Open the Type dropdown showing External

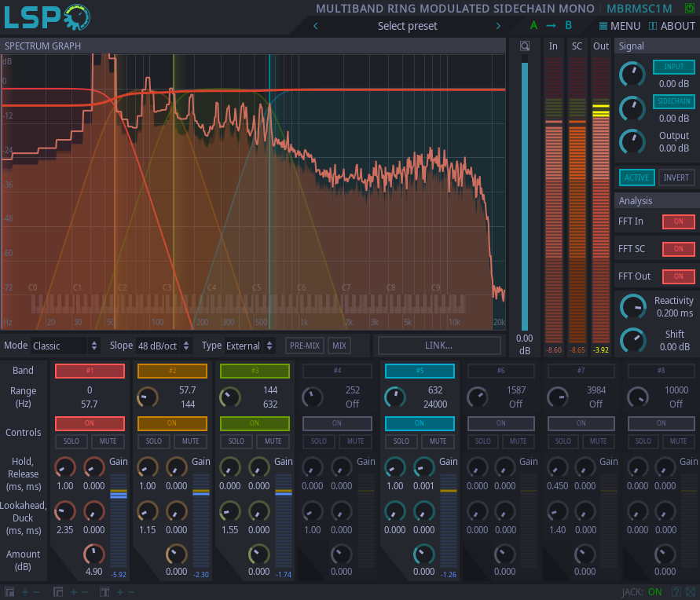[248, 346]
